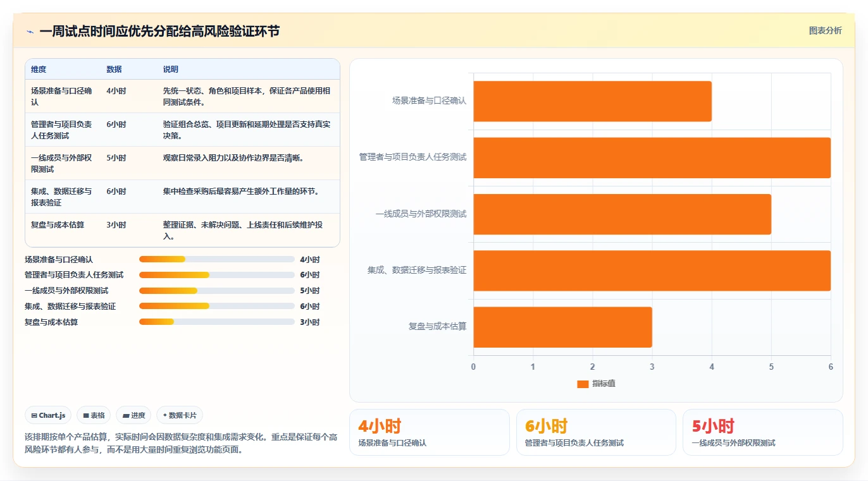
Task: Click description 观察日常录入阻力以及协作边界是否清晰
Action: (233, 157)
